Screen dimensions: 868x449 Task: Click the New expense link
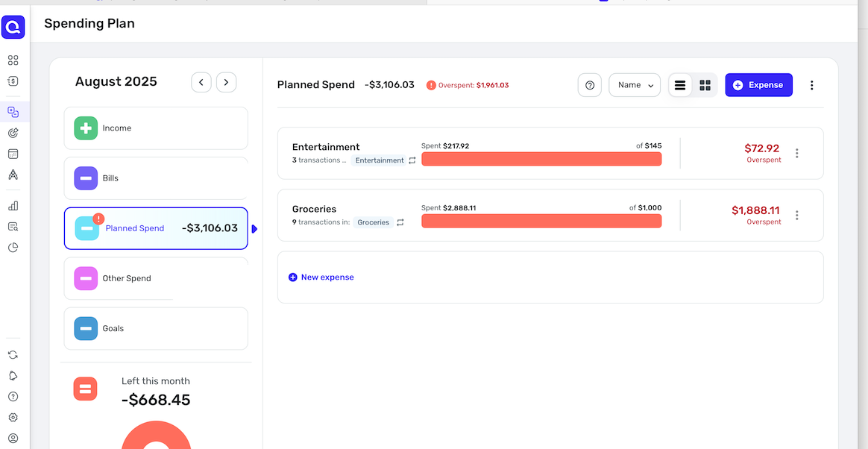click(x=321, y=277)
